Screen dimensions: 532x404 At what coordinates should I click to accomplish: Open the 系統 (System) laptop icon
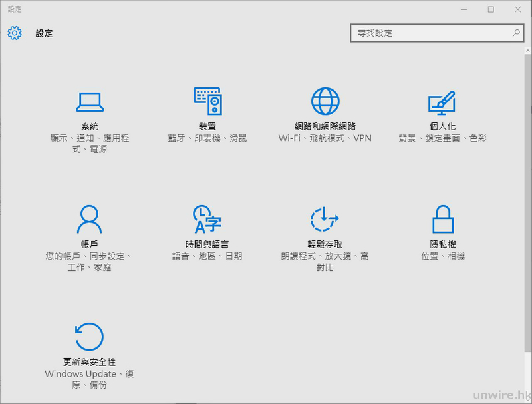[90, 102]
